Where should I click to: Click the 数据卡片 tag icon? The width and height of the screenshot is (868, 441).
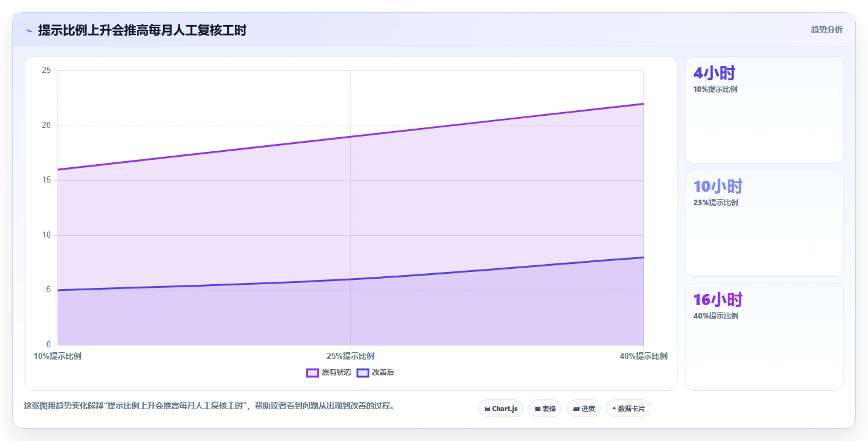point(614,409)
